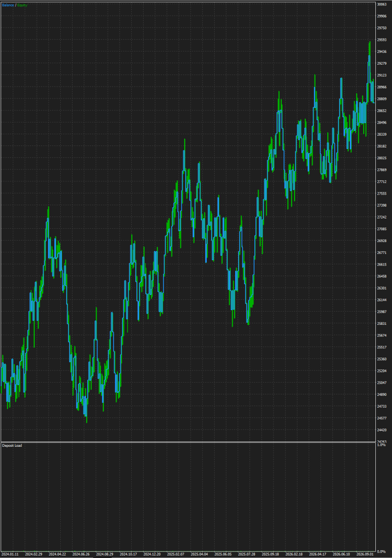Image resolution: width=392 pixels, height=558 pixels.
Task: Click the green Equity legend label
Action: [22, 5]
